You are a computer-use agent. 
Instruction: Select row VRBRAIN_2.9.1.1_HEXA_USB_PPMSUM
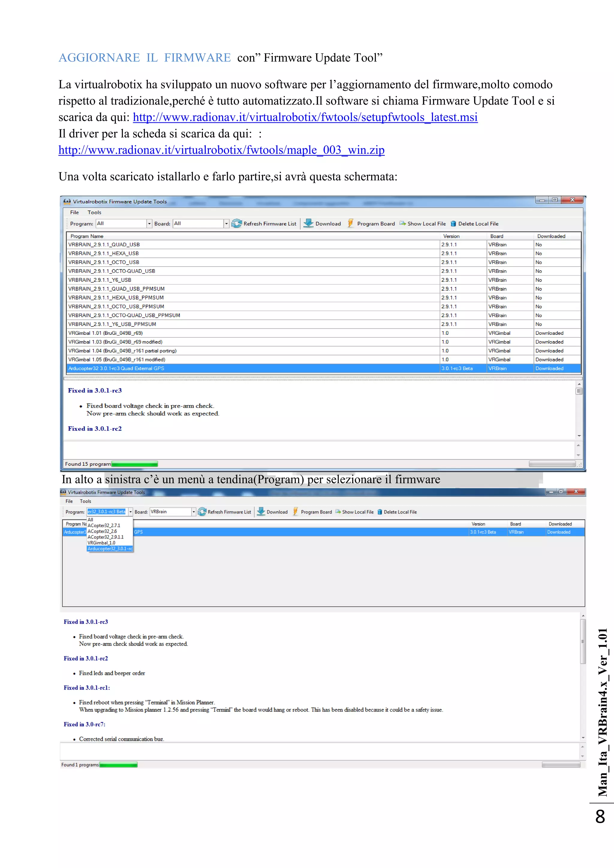pyautogui.click(x=323, y=298)
